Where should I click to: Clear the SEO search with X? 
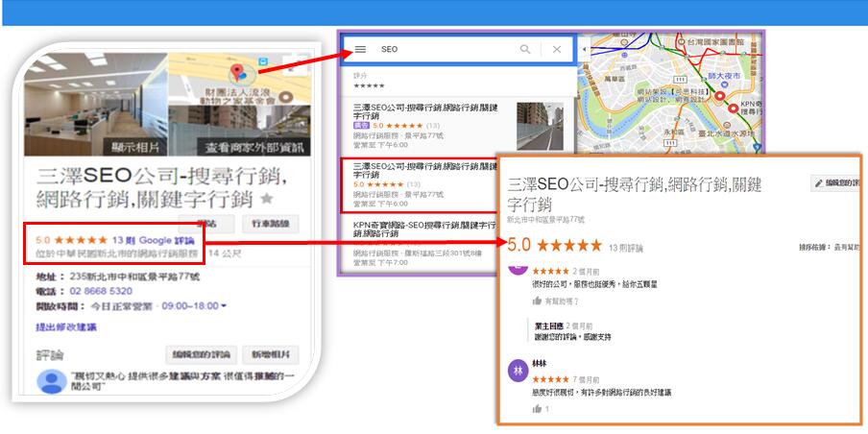click(557, 49)
